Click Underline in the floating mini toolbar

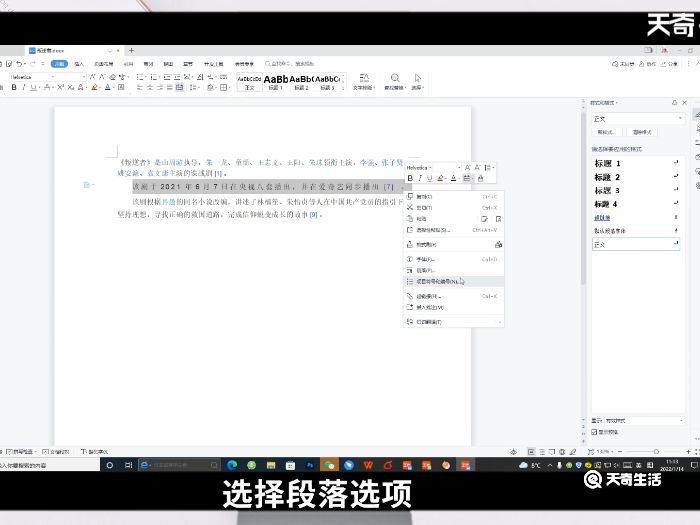point(429,178)
